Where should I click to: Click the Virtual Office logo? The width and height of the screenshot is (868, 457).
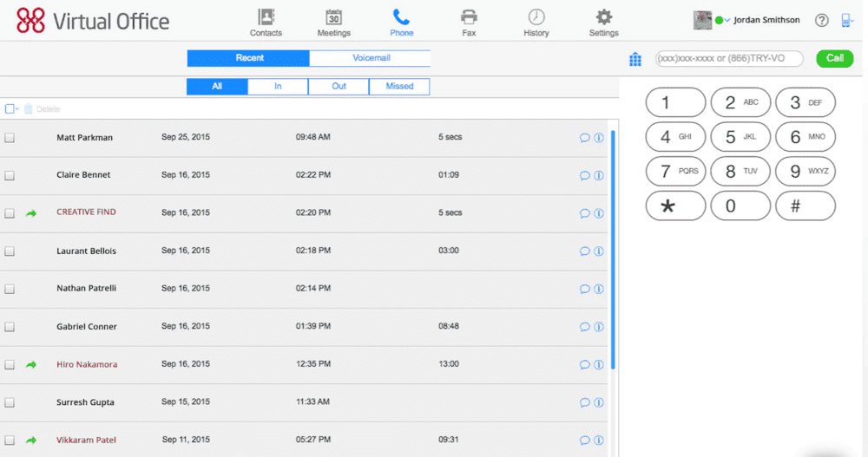pyautogui.click(x=93, y=21)
